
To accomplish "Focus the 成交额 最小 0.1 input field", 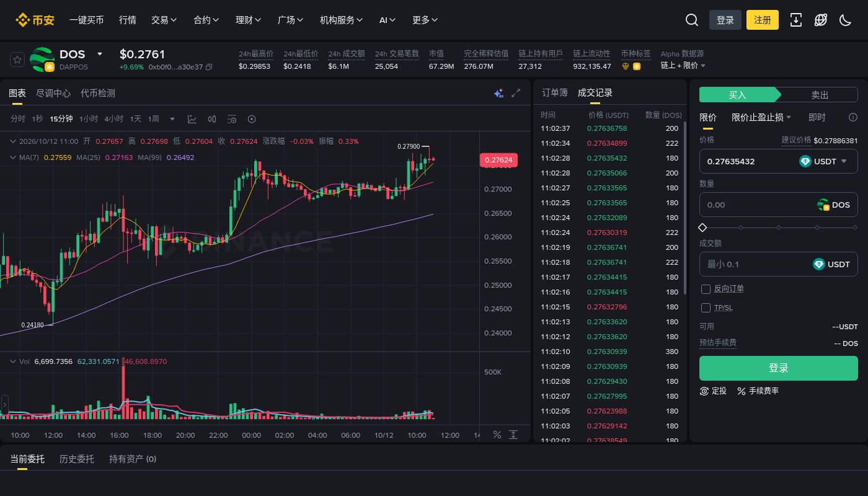I will coord(779,264).
